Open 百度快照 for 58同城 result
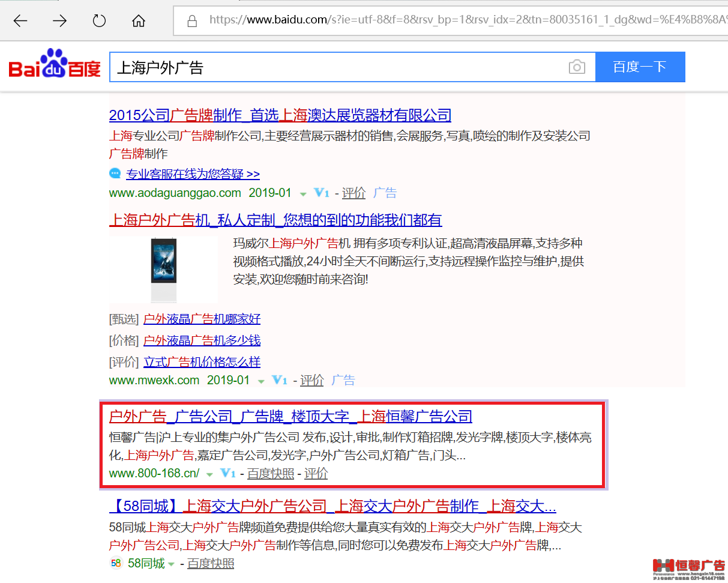Screen dimensions: 728x583 point(211,563)
